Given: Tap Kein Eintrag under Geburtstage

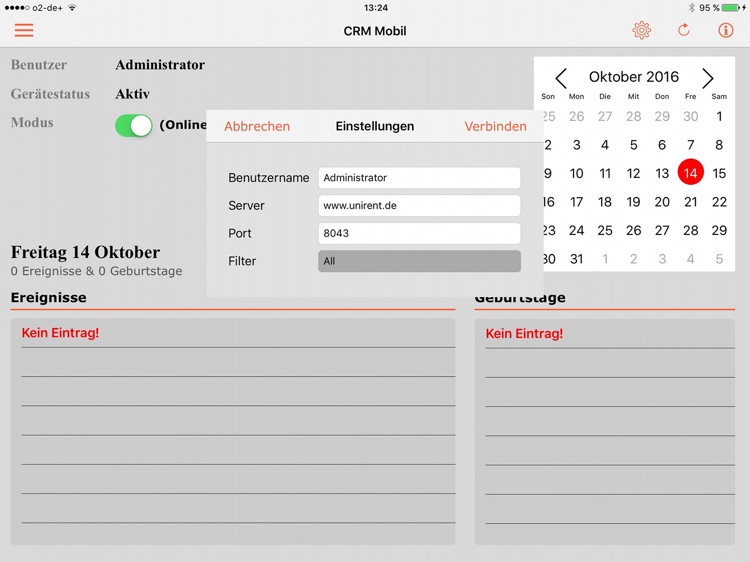Looking at the screenshot, I should (524, 333).
